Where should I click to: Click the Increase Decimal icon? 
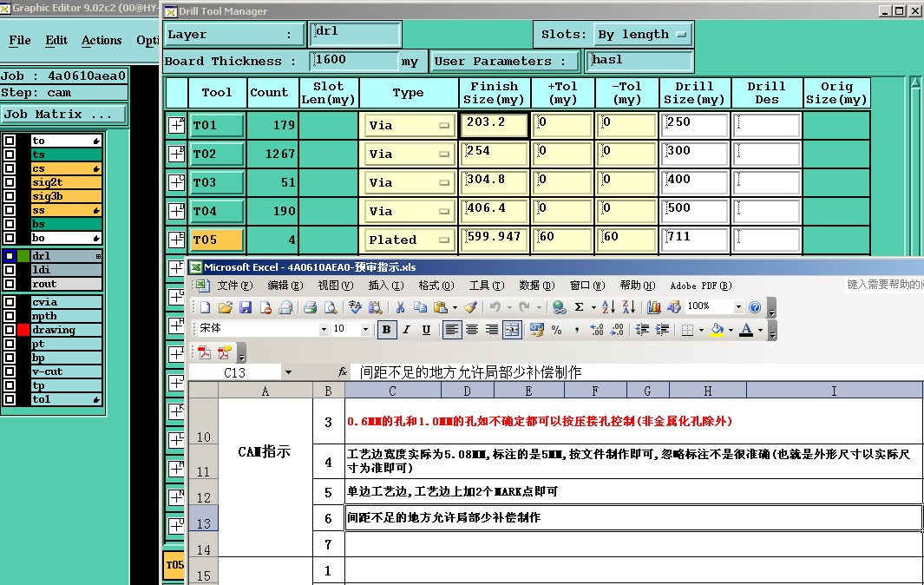(x=596, y=330)
